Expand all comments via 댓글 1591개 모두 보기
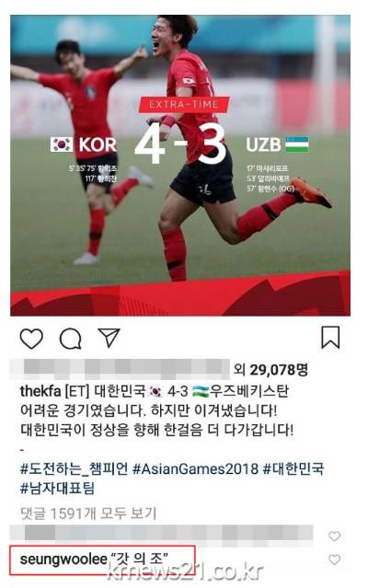Image resolution: width=368 pixels, height=588 pixels. coord(88,513)
